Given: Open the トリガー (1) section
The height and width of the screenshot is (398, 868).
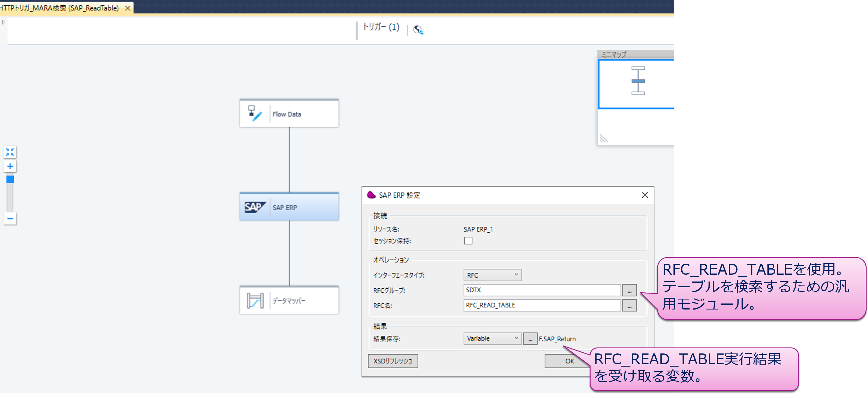Looking at the screenshot, I should (381, 27).
